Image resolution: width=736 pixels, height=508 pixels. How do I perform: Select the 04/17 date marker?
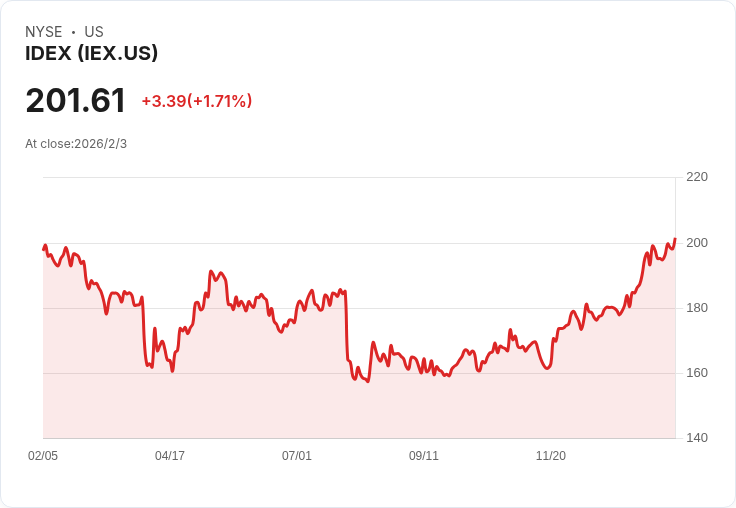tap(170, 456)
